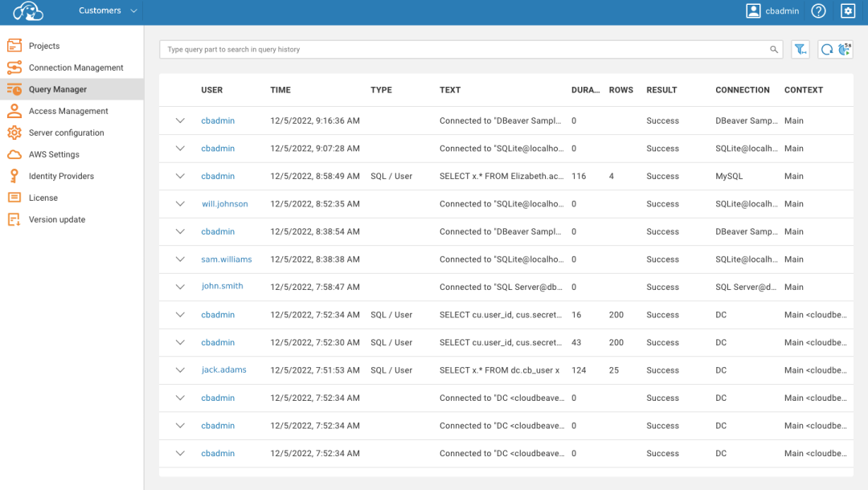Click the cbadmin username in header
The height and width of the screenshot is (490, 868).
coord(782,11)
